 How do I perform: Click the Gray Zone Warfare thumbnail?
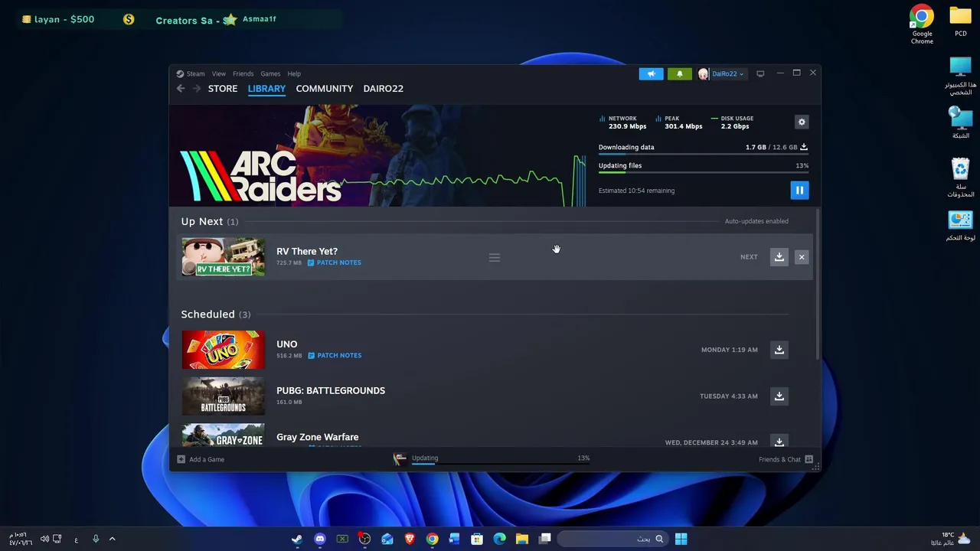tap(223, 435)
